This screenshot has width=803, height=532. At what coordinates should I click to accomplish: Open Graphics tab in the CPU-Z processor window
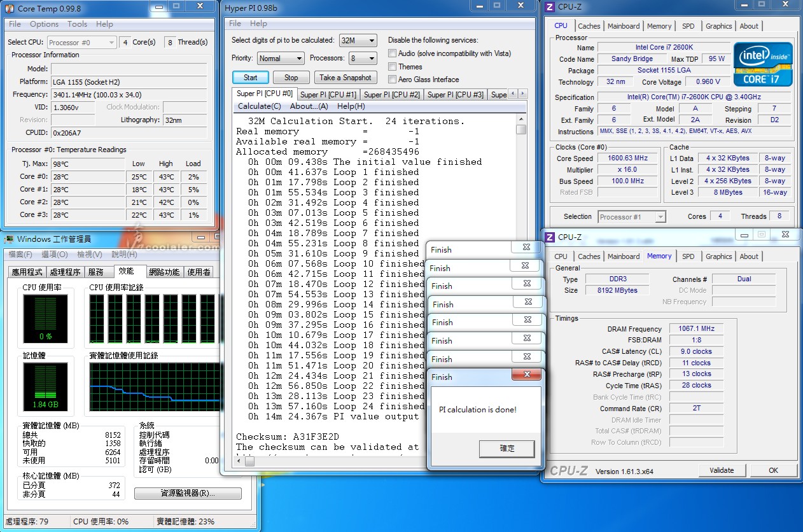pyautogui.click(x=718, y=26)
